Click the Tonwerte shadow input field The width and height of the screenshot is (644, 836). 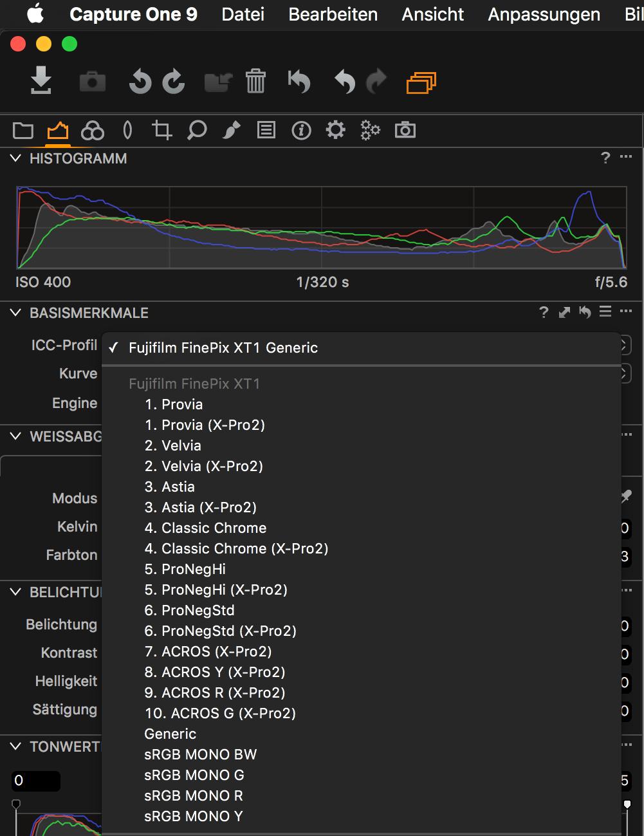36,781
